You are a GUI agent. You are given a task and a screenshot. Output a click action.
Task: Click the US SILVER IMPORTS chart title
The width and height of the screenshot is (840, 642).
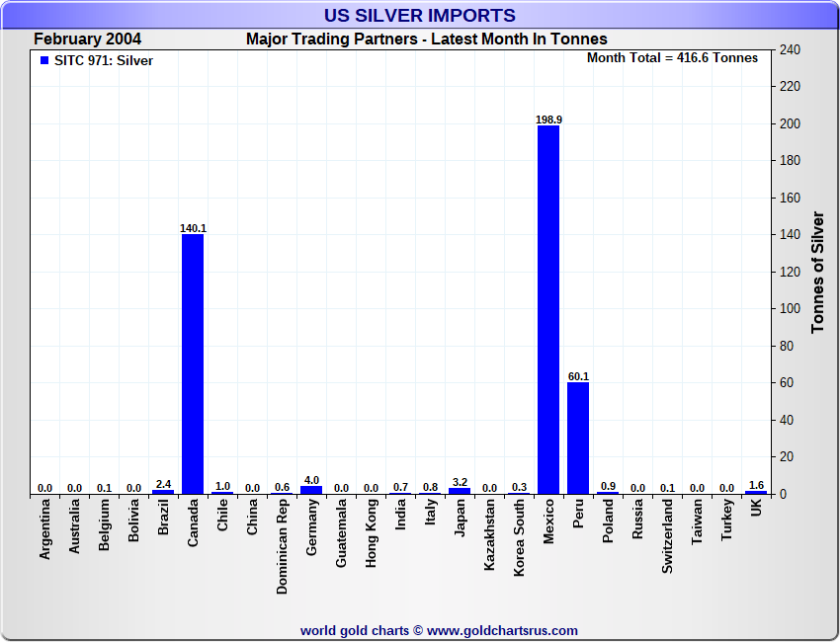click(420, 16)
